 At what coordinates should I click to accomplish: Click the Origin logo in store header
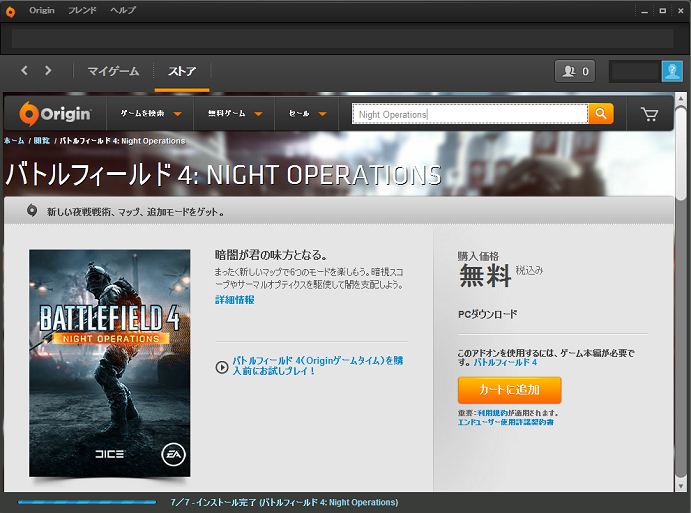pos(56,114)
